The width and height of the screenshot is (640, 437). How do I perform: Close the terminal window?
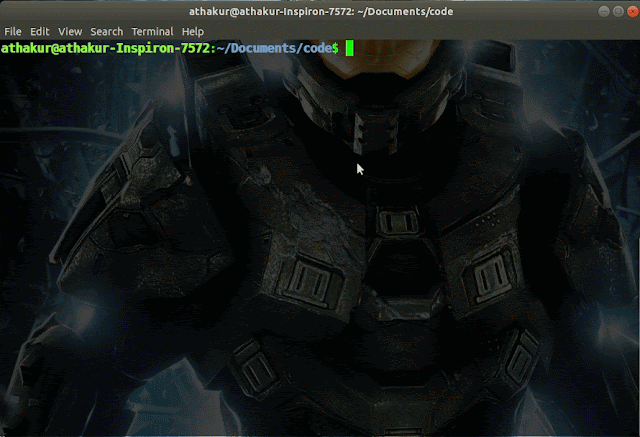point(632,11)
